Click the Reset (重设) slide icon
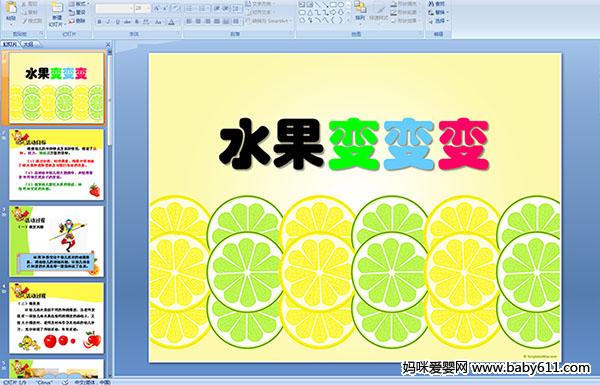Viewport: 600px width, 385px height. [72, 13]
